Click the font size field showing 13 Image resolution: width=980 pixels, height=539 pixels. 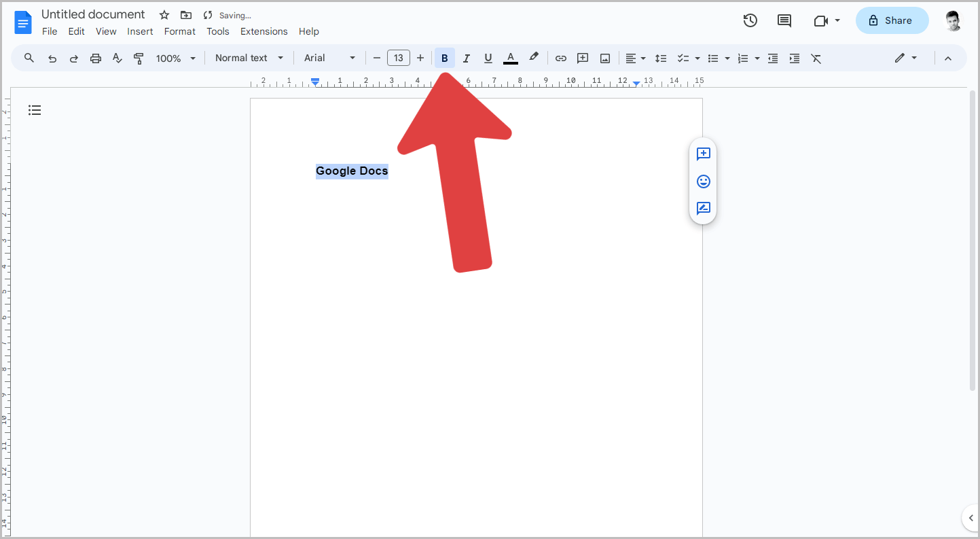(x=399, y=58)
